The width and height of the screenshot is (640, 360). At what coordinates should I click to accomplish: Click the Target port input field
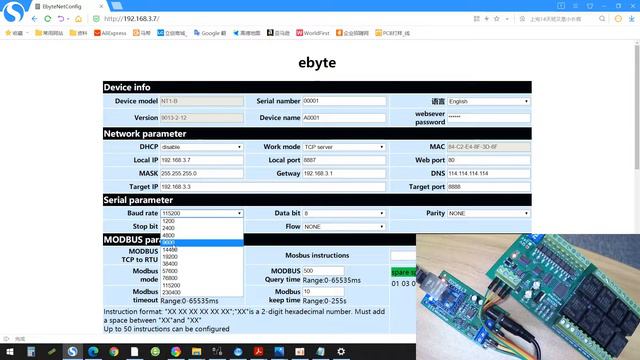pyautogui.click(x=489, y=187)
